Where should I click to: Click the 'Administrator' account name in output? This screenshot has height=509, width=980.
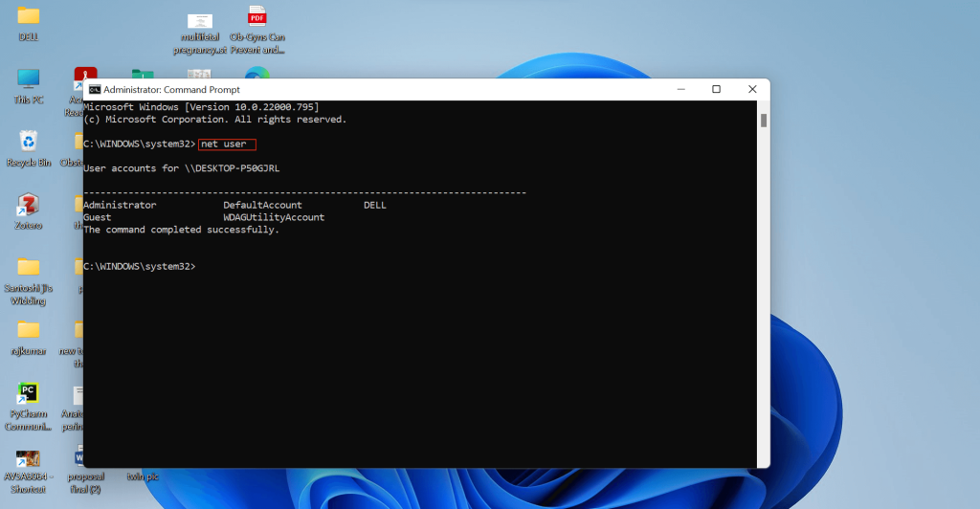(120, 205)
